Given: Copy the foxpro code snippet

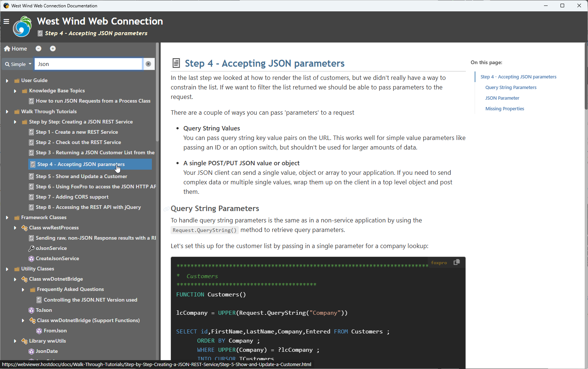Looking at the screenshot, I should click(x=457, y=262).
